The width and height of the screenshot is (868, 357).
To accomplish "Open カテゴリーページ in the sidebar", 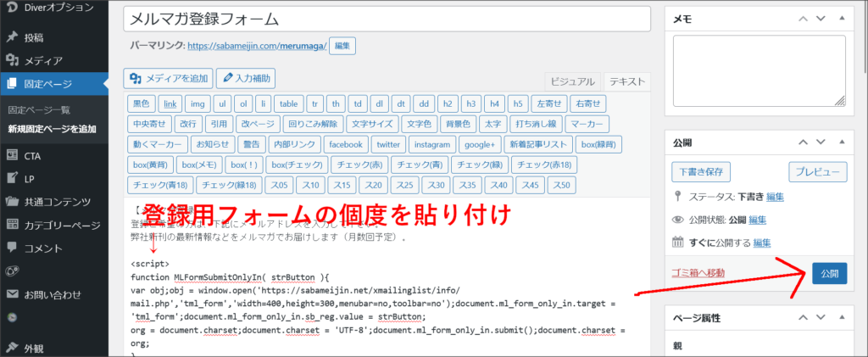I will tap(54, 226).
